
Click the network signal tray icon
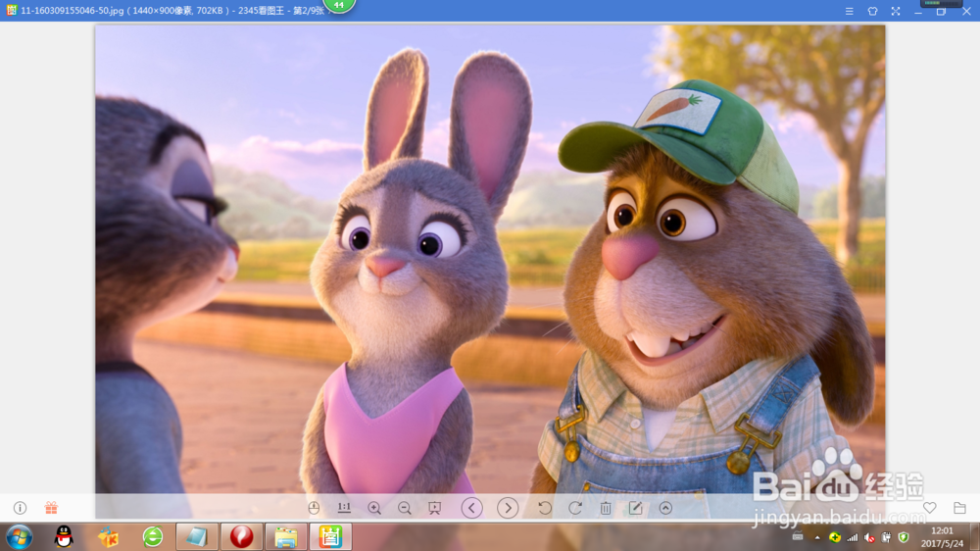pyautogui.click(x=852, y=537)
